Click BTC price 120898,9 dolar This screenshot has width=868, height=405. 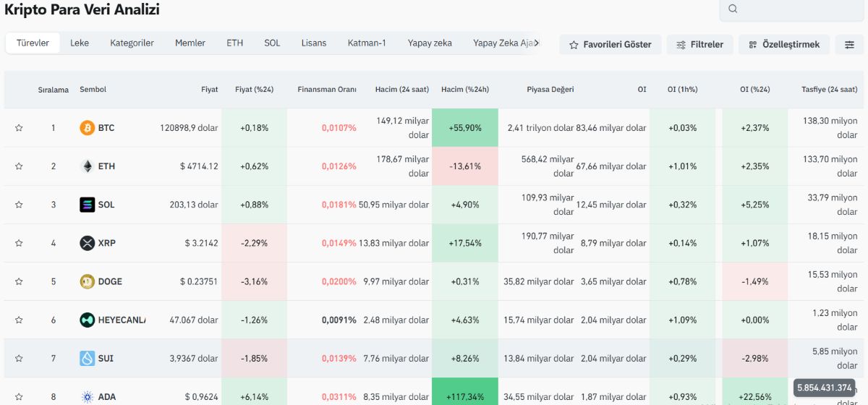tap(189, 128)
